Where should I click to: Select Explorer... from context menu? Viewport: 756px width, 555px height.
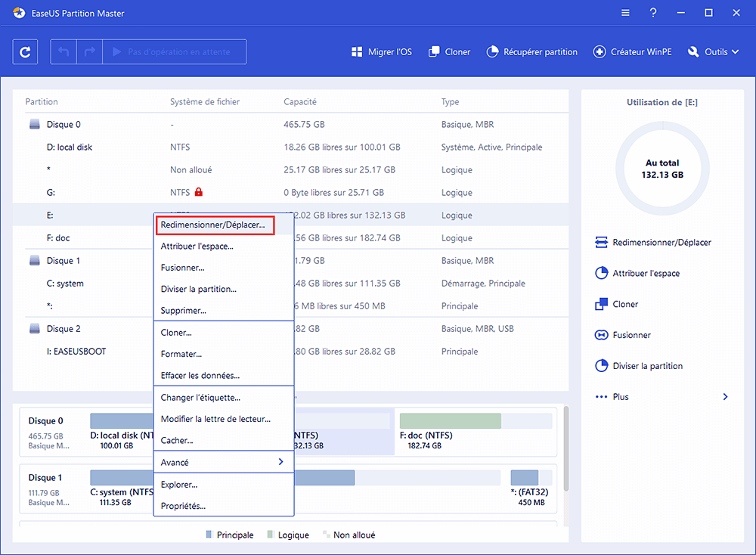click(224, 485)
